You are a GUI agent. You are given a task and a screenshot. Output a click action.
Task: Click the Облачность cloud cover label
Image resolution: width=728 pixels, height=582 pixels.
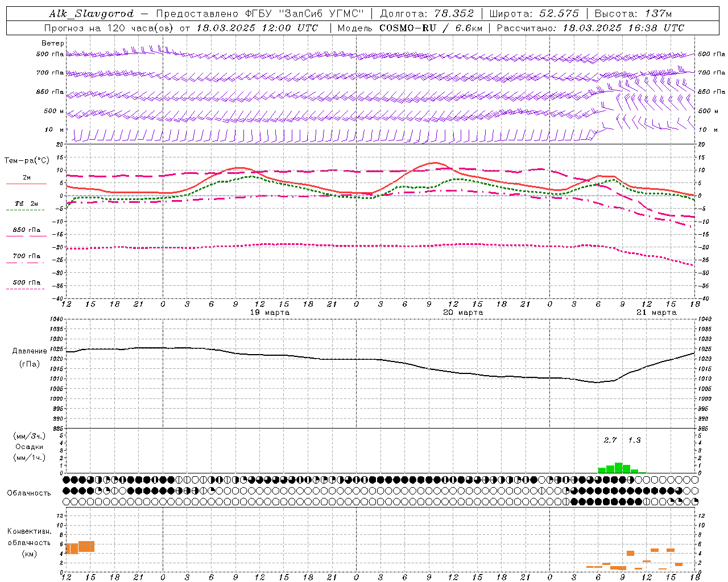pos(29,493)
